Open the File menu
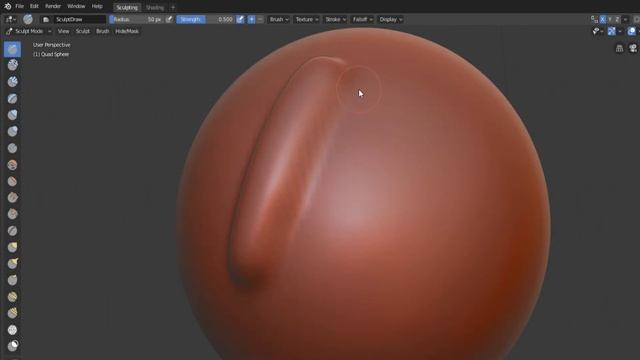This screenshot has height=360, width=640. [19, 7]
